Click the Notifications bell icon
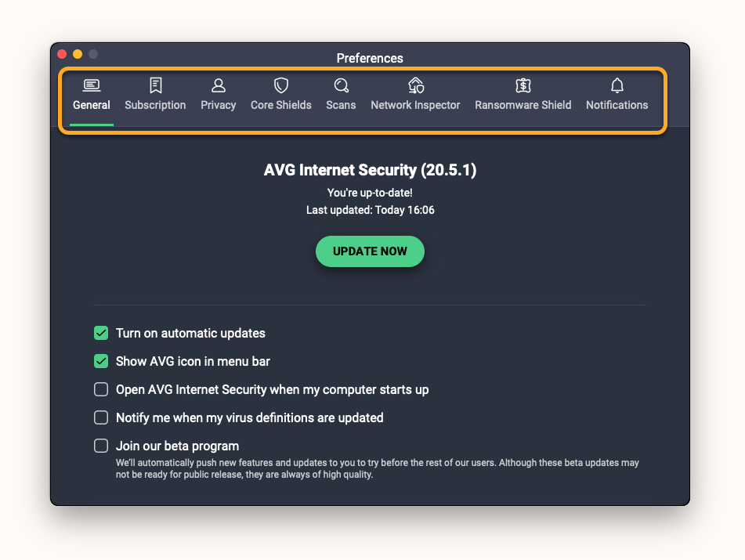 click(617, 85)
